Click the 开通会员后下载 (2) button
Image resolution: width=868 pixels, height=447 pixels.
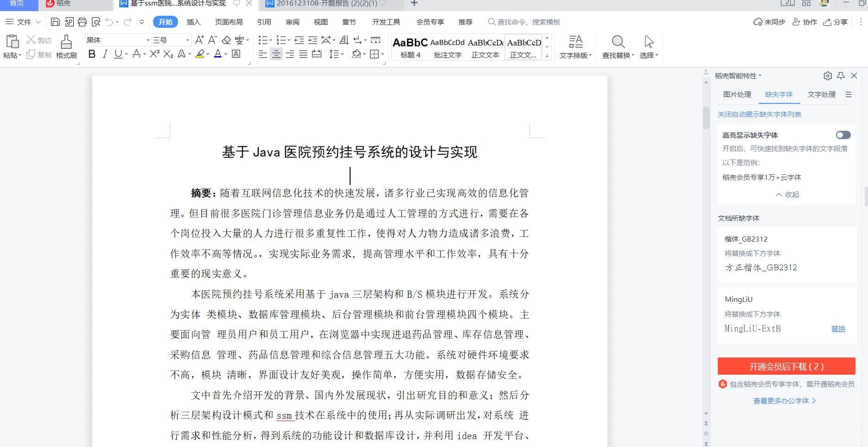[x=786, y=366]
